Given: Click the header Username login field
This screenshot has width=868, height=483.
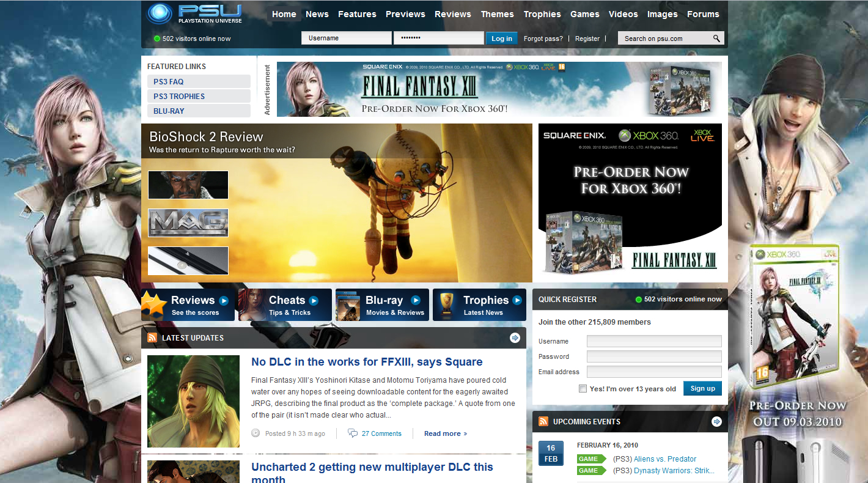Looking at the screenshot, I should point(347,38).
